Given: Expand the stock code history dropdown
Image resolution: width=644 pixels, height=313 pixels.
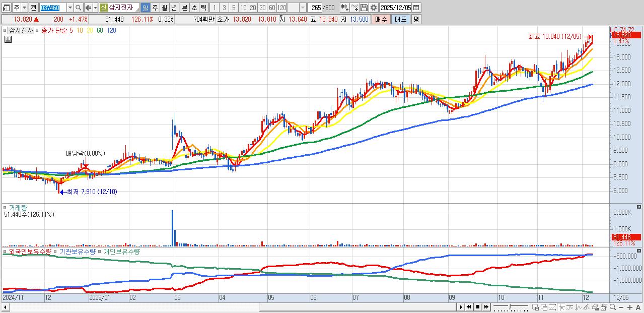Looking at the screenshot, I should tap(70, 8).
